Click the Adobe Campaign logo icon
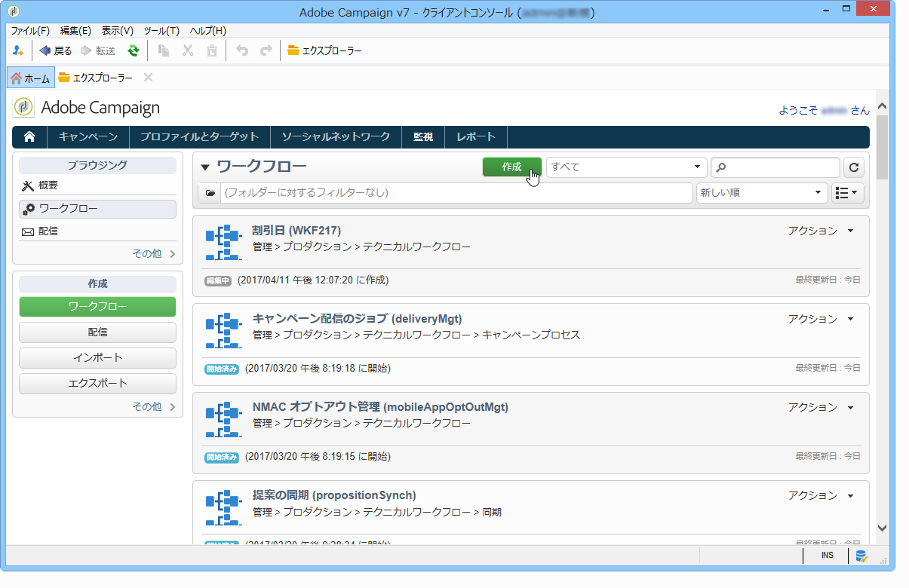909x588 pixels. pyautogui.click(x=23, y=107)
